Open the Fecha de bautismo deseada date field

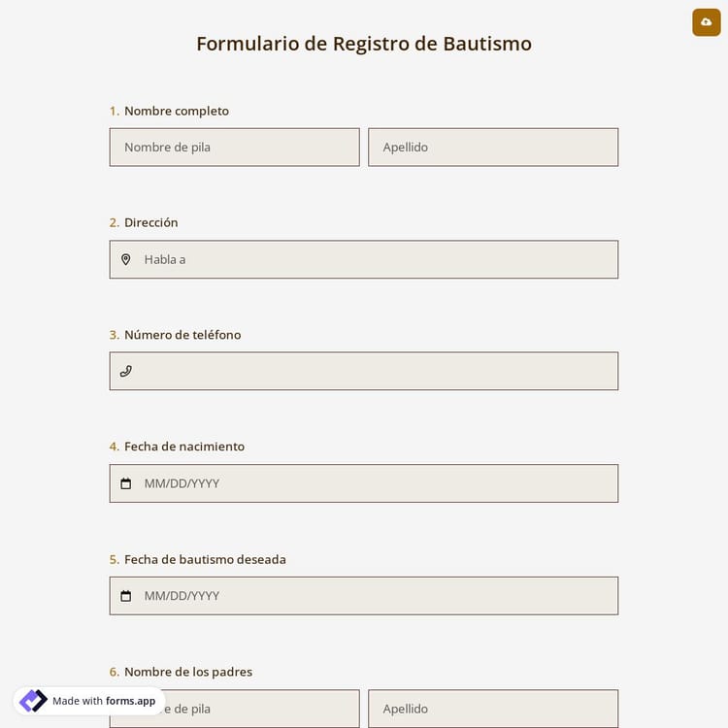[379, 596]
